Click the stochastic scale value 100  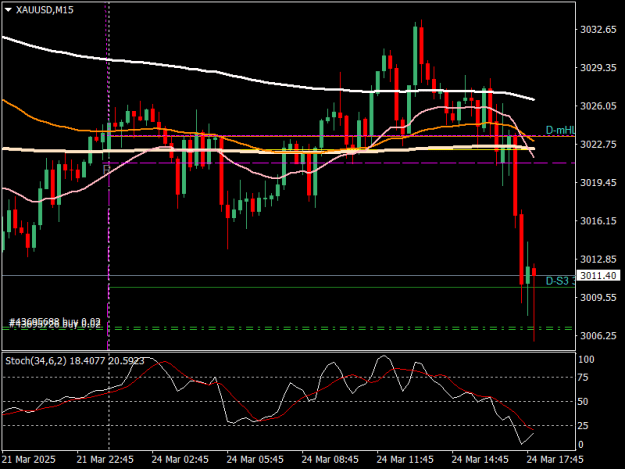click(586, 359)
